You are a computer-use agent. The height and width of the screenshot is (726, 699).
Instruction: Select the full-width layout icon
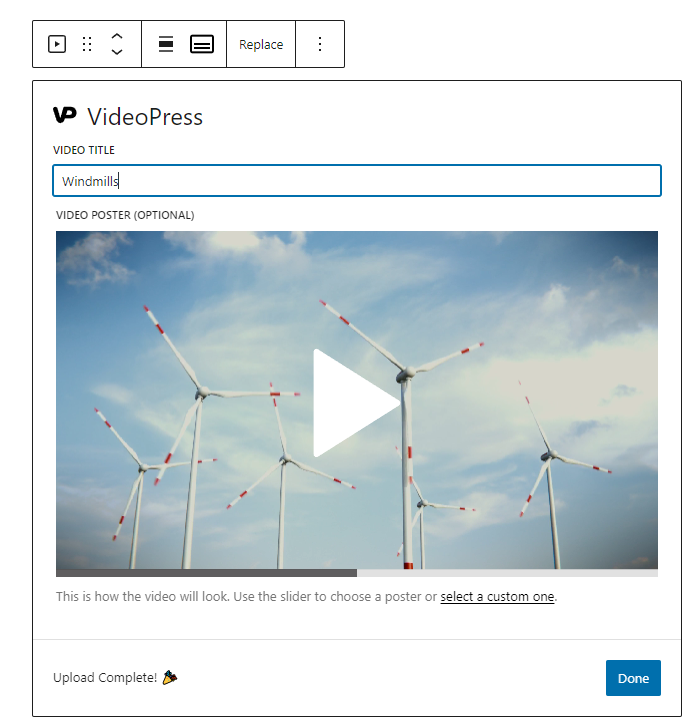[x=202, y=44]
